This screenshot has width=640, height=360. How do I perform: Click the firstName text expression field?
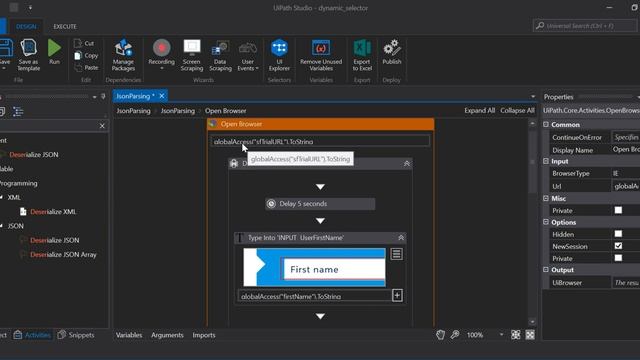(x=314, y=296)
